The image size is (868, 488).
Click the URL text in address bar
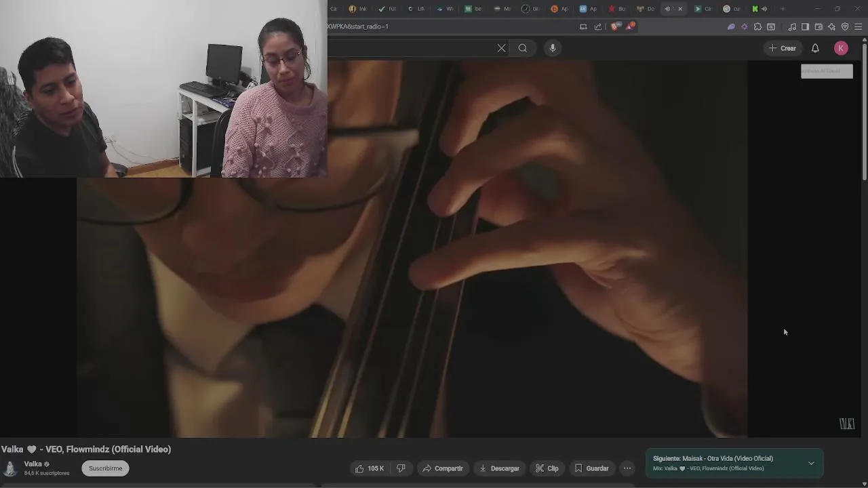click(x=358, y=26)
